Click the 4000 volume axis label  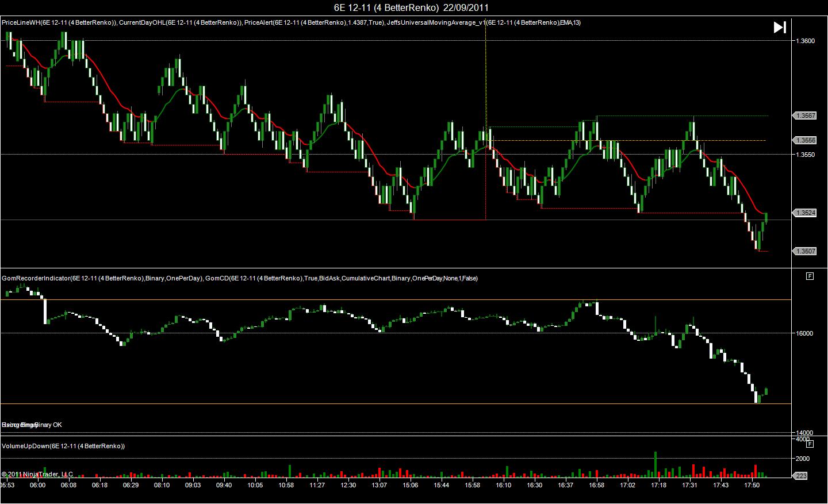(803, 440)
